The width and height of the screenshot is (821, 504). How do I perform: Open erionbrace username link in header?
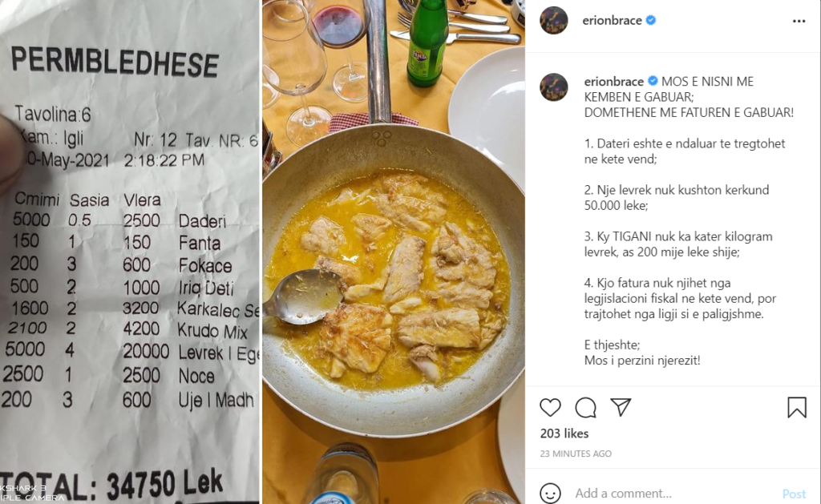click(613, 21)
